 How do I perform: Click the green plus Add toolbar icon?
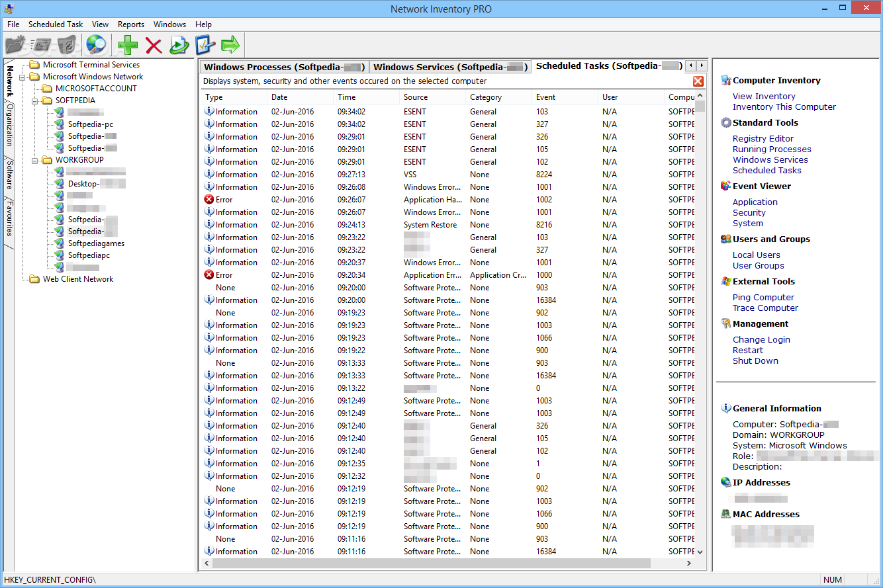128,45
